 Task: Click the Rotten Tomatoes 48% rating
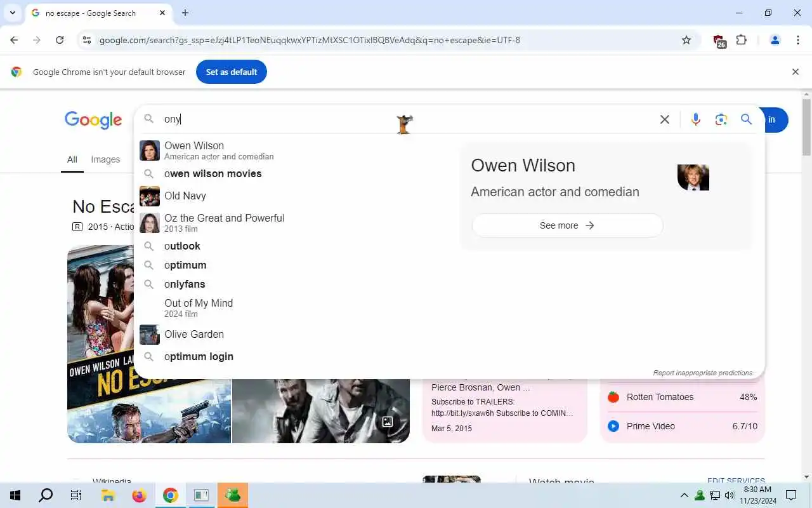(x=683, y=397)
